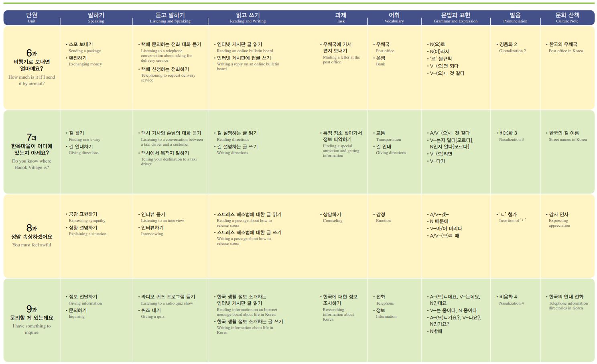
Task: Select the Vocabulary (어휘) column header
Action: click(x=394, y=18)
